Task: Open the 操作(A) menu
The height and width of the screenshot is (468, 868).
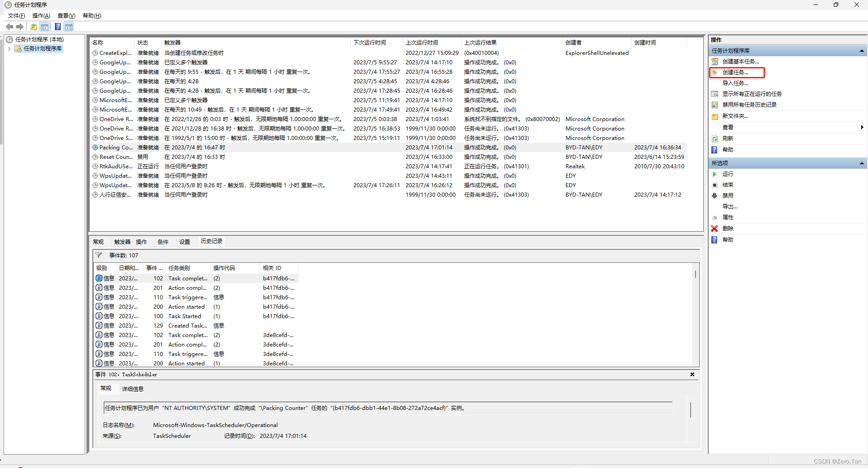Action: (x=41, y=16)
